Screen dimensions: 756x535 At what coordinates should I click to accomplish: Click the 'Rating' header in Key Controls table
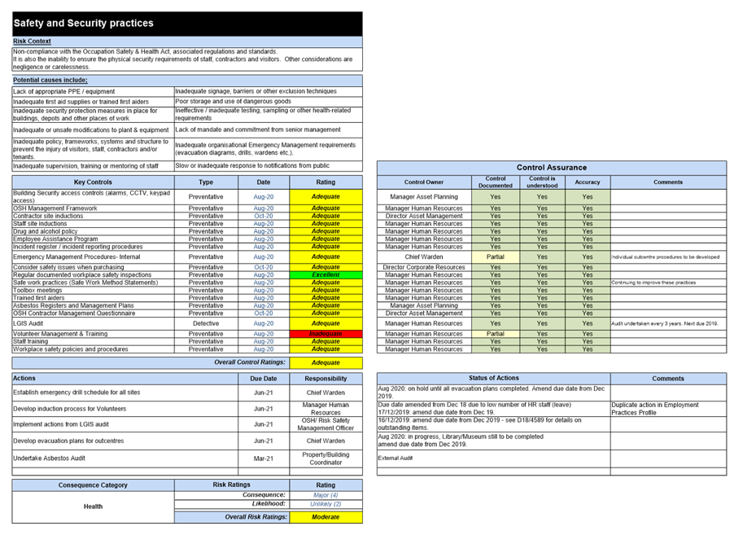tap(326, 182)
